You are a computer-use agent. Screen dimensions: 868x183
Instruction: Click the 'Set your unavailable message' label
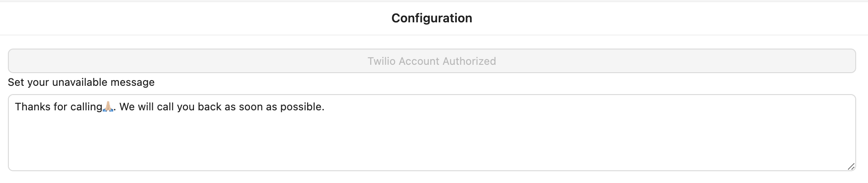81,82
